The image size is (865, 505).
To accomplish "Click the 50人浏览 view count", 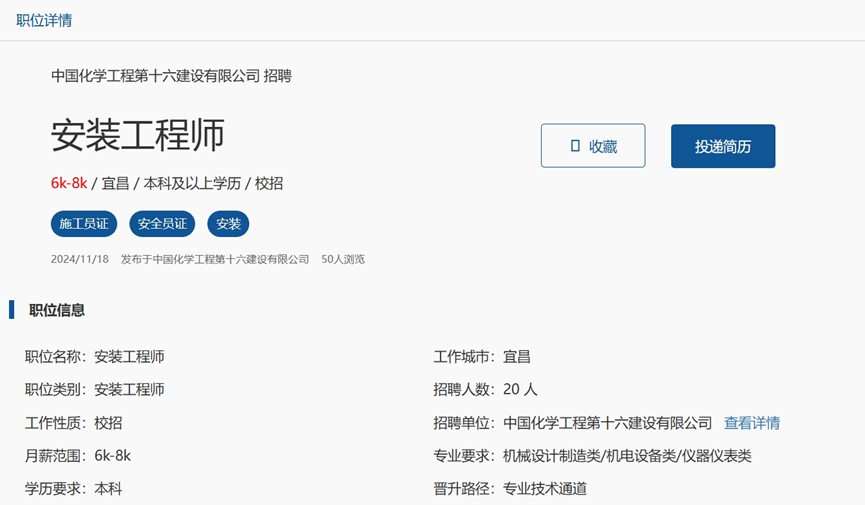I will pyautogui.click(x=343, y=259).
